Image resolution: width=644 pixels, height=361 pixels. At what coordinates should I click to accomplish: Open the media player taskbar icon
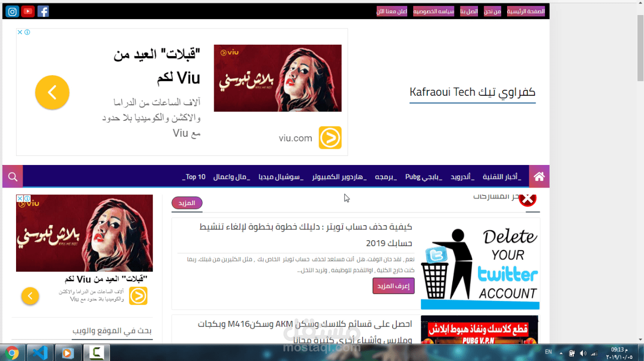(68, 352)
